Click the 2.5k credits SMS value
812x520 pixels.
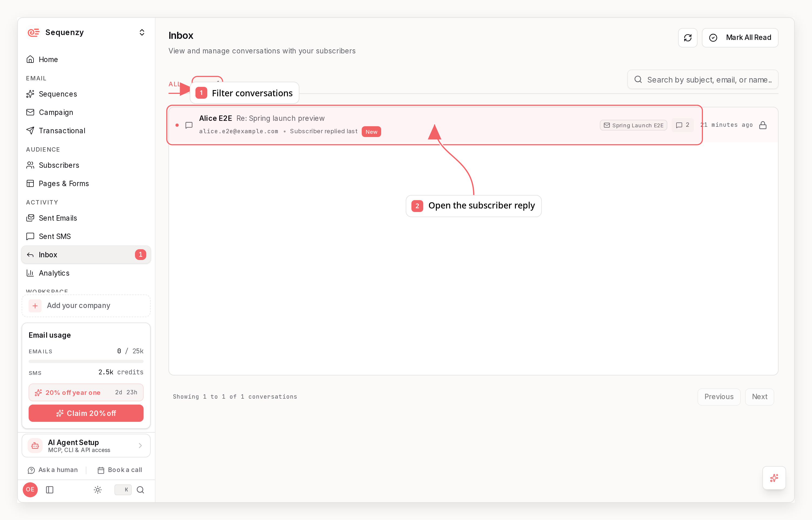click(x=121, y=372)
